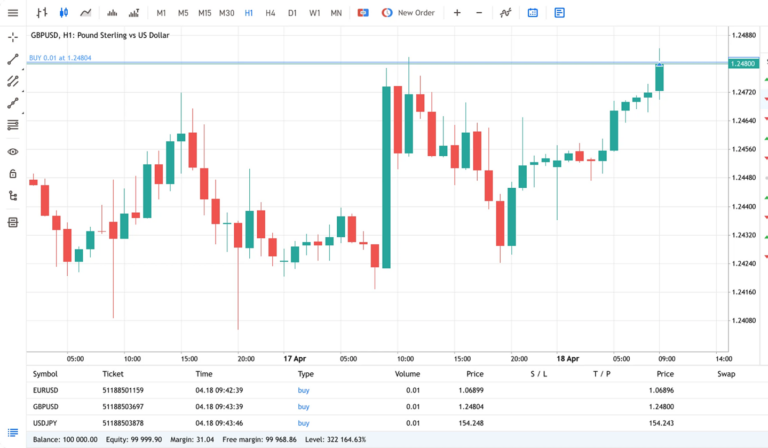Toggle the H1 timeframe button
768x448 pixels.
click(x=248, y=13)
